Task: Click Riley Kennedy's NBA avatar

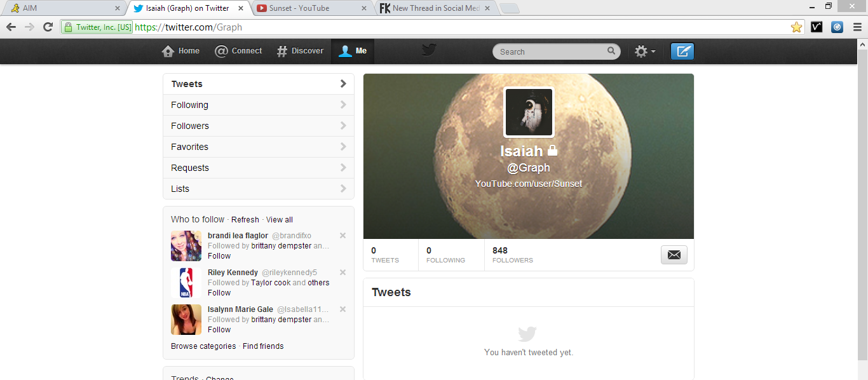Action: click(186, 283)
